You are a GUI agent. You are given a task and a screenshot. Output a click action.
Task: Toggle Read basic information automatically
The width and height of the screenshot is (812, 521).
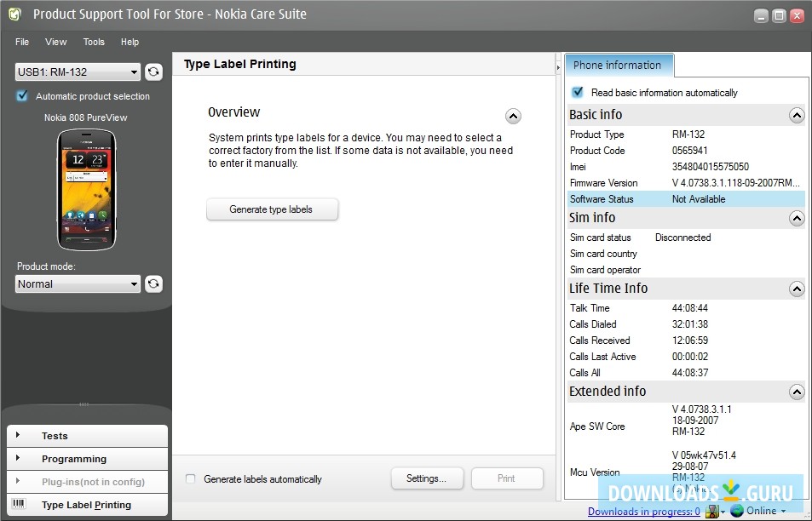[x=578, y=92]
